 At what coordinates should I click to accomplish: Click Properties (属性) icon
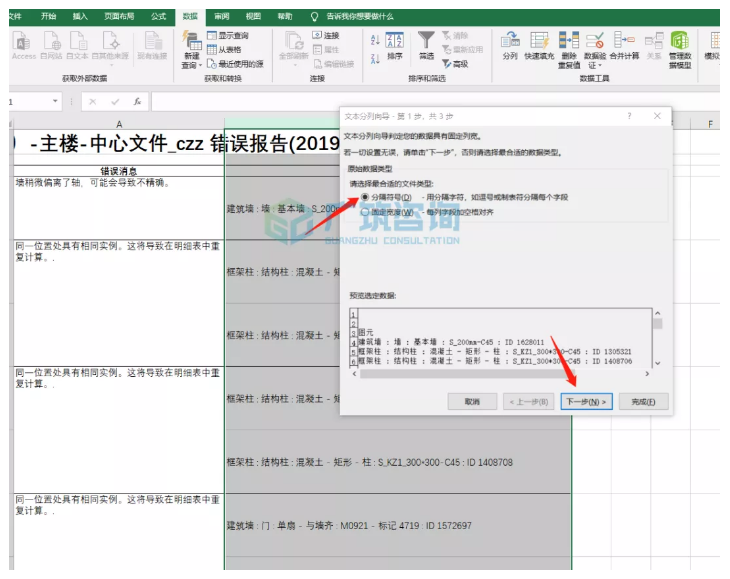pos(326,49)
